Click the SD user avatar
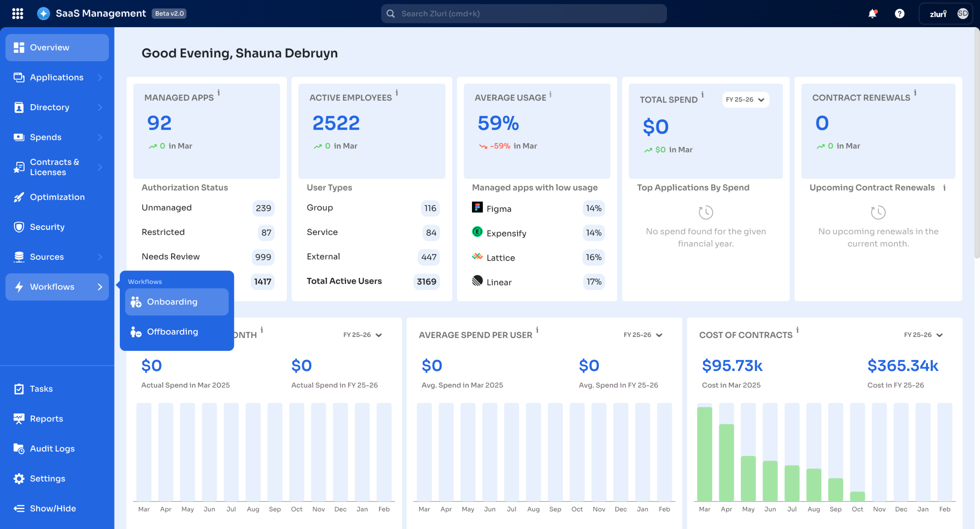980x529 pixels. point(962,14)
